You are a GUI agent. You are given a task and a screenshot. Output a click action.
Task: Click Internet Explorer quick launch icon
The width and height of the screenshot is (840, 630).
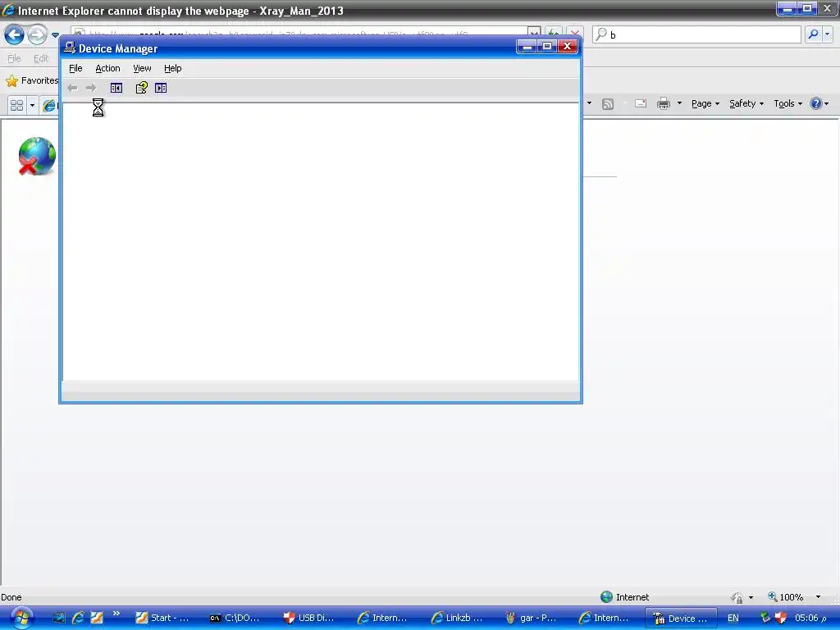click(x=78, y=618)
